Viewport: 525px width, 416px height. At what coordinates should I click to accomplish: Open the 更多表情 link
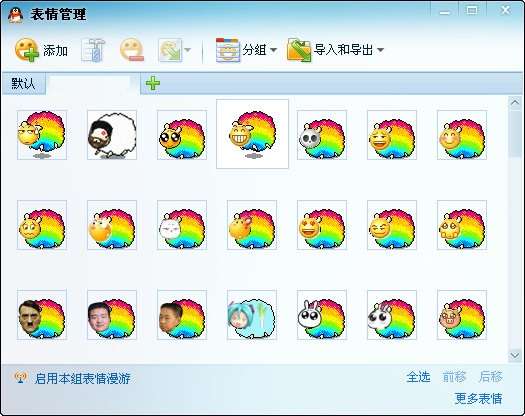(478, 399)
